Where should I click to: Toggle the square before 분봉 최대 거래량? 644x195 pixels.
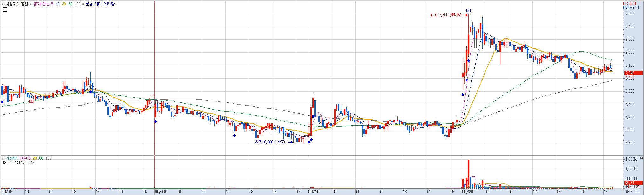(x=83, y=4)
